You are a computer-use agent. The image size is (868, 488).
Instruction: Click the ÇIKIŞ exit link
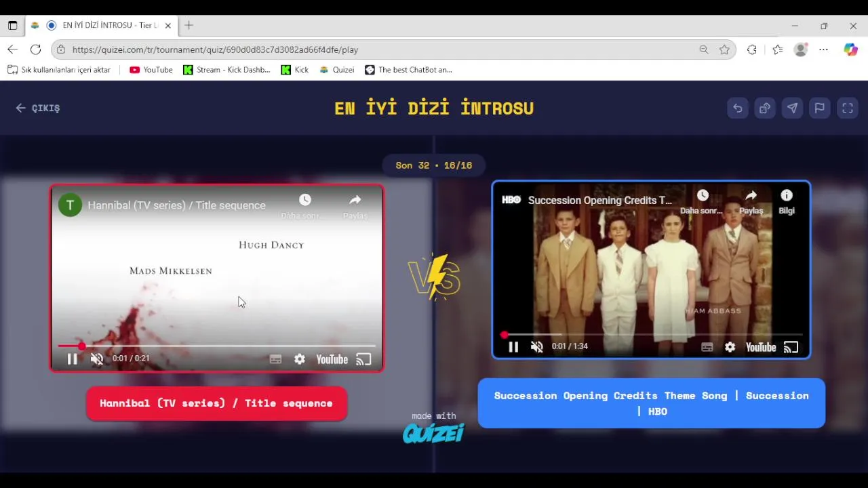pyautogui.click(x=38, y=108)
